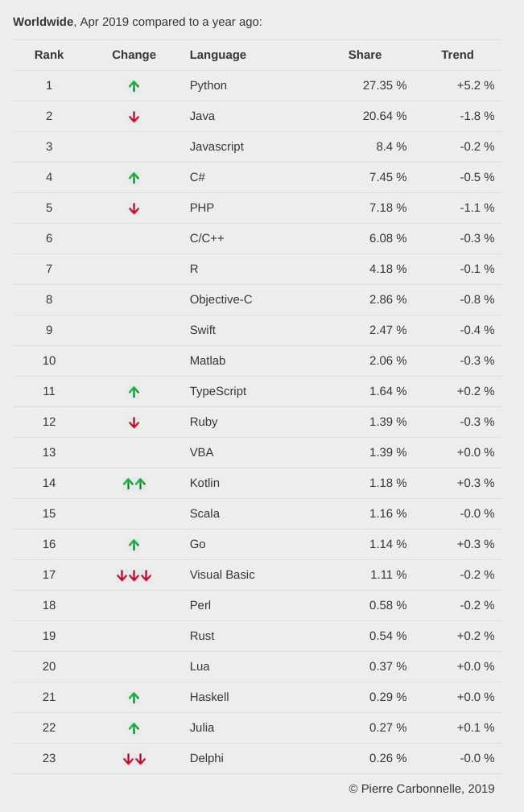Click Python's 27.35 % share value
Image resolution: width=524 pixels, height=812 pixels.
click(385, 85)
